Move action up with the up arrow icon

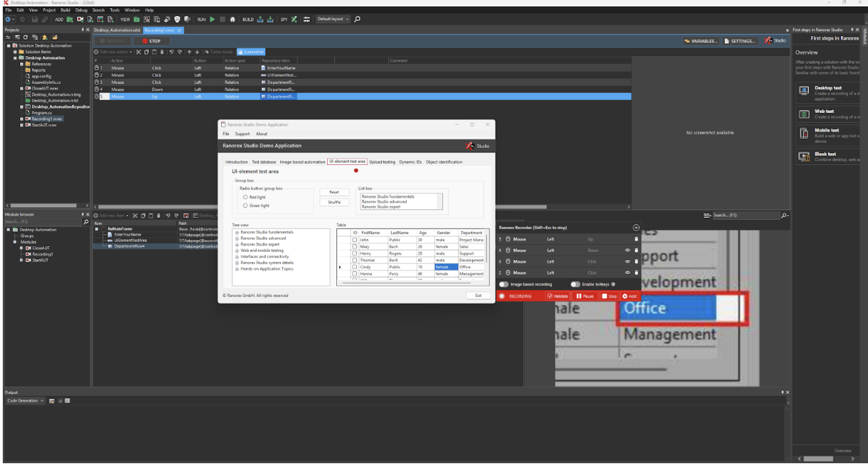point(189,52)
